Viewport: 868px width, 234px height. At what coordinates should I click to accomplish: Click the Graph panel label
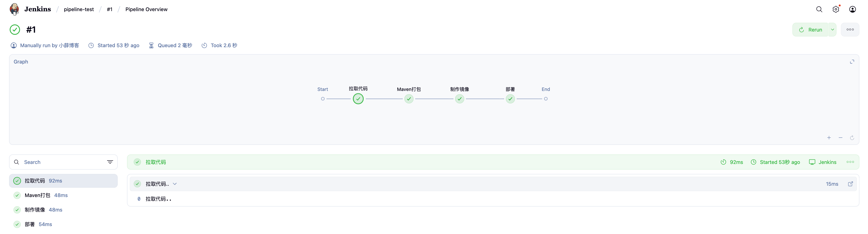tap(21, 62)
